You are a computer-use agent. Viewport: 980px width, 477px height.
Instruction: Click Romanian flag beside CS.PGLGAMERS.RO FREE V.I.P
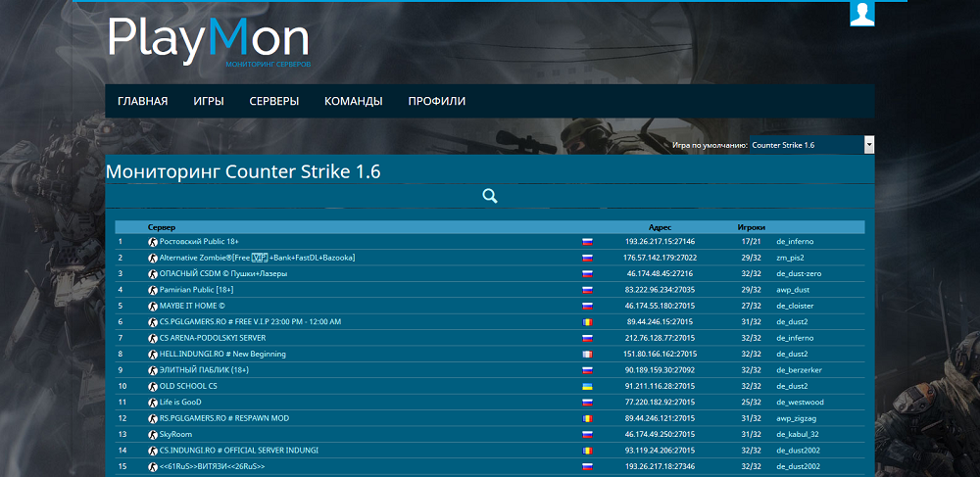587,321
